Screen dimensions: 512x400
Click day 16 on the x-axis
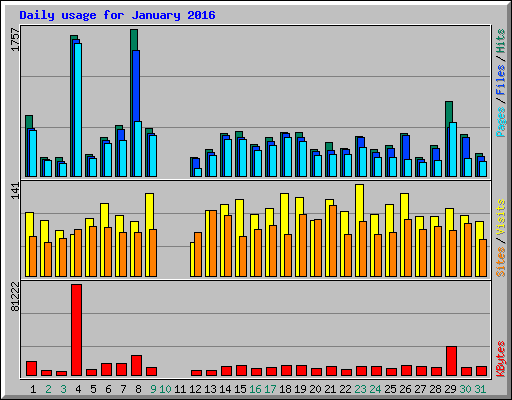click(x=255, y=389)
